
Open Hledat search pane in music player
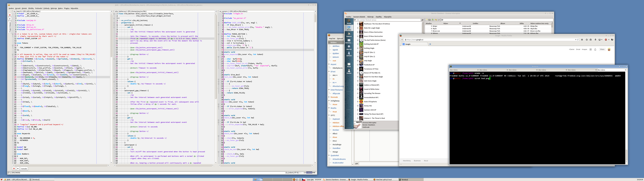[x=349, y=21]
